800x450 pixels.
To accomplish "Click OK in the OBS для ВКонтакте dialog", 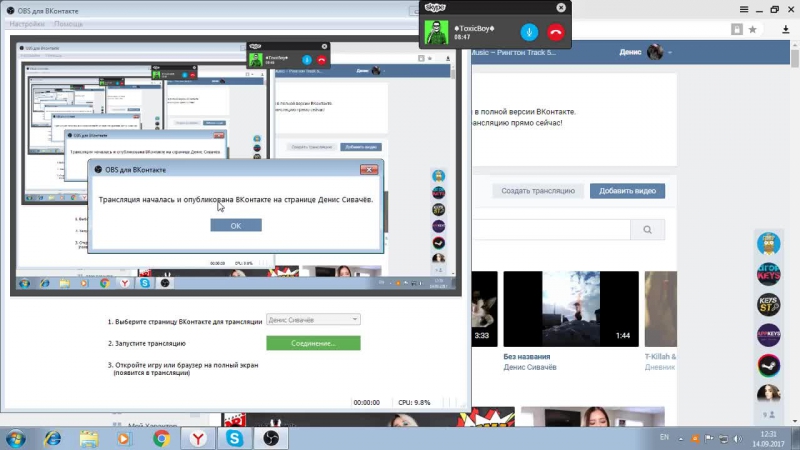I will (236, 226).
